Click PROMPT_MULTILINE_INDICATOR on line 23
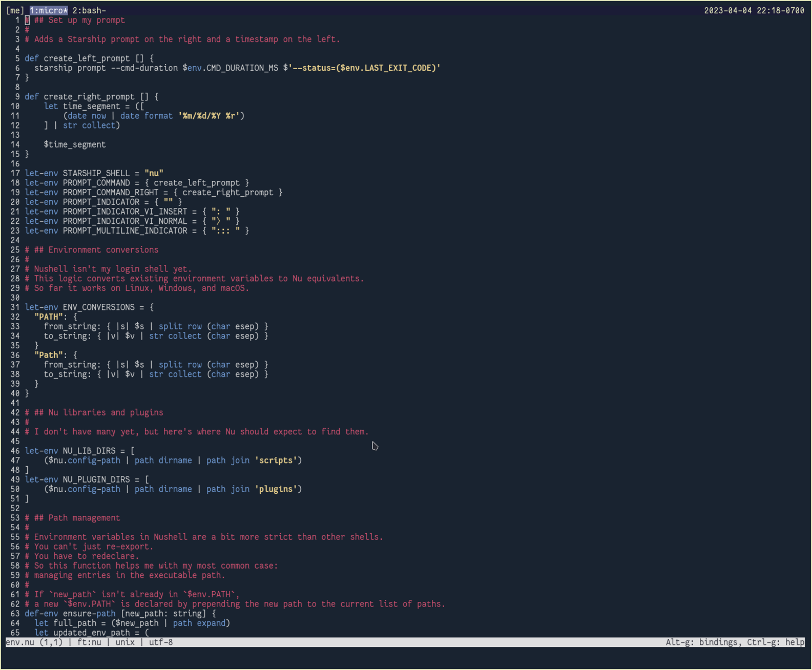The image size is (812, 670). click(125, 231)
